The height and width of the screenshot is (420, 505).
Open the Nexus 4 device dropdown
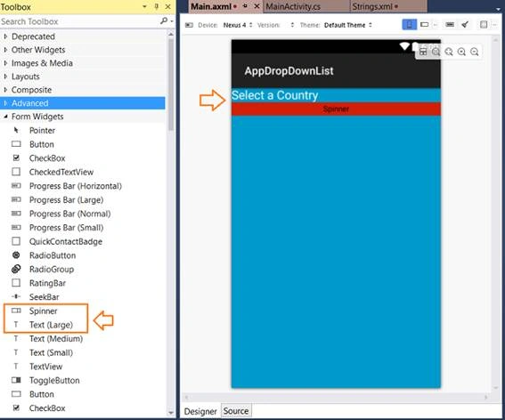click(238, 25)
